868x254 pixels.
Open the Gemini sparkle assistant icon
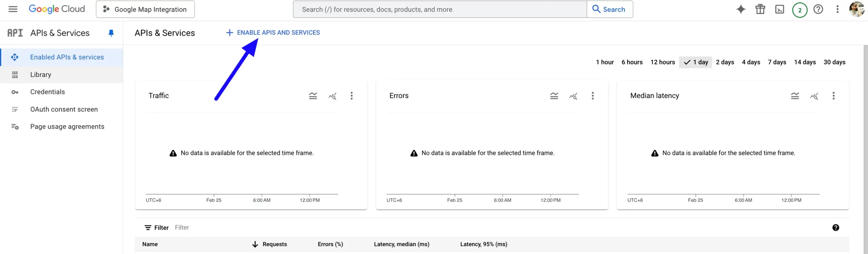coord(741,9)
